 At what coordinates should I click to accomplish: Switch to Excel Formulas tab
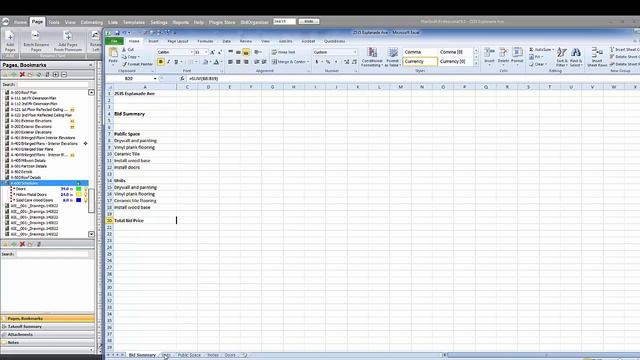point(205,41)
